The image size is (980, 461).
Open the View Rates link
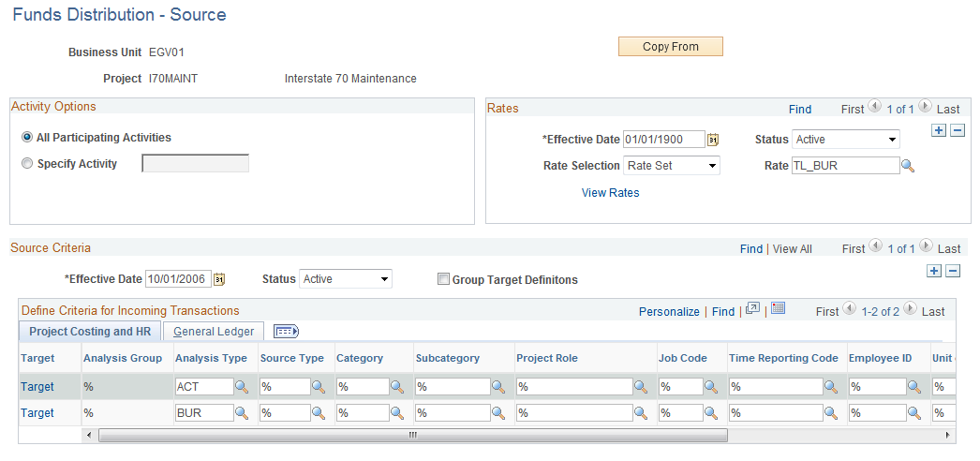tap(610, 193)
